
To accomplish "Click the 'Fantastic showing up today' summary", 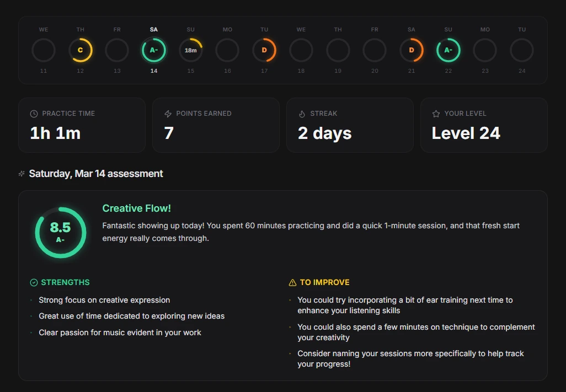I will (311, 232).
